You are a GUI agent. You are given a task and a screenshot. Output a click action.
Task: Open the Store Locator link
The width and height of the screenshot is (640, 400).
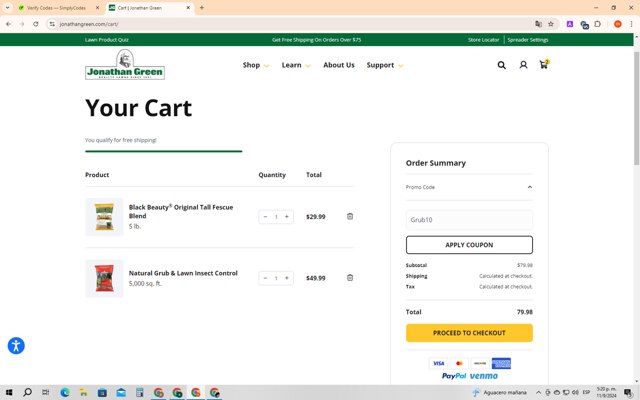[483, 40]
